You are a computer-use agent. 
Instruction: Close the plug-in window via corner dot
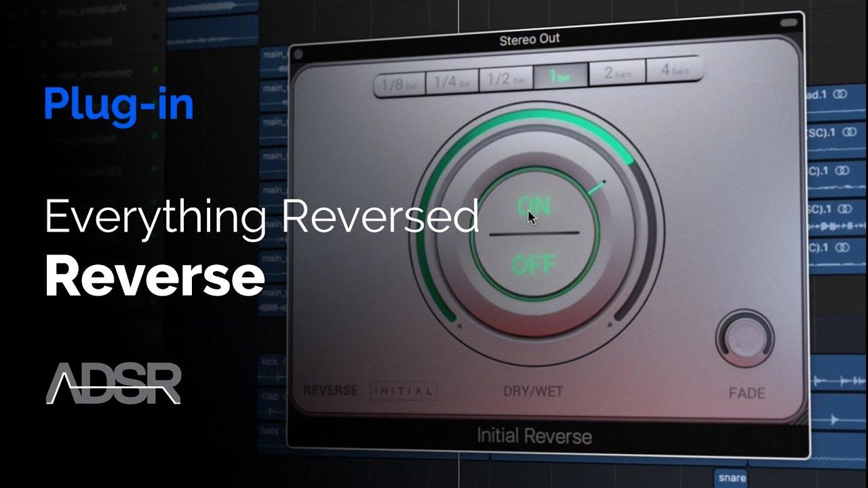pyautogui.click(x=298, y=54)
